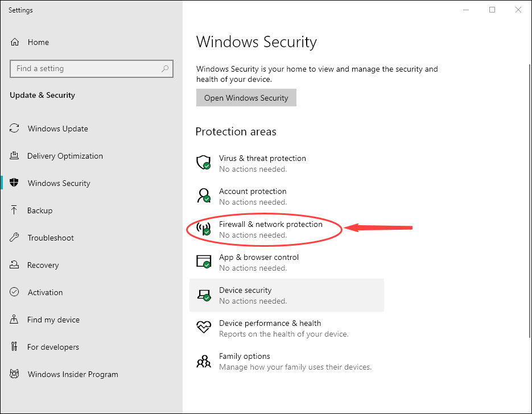Minimize the Settings window
The height and width of the screenshot is (414, 532).
click(x=466, y=10)
